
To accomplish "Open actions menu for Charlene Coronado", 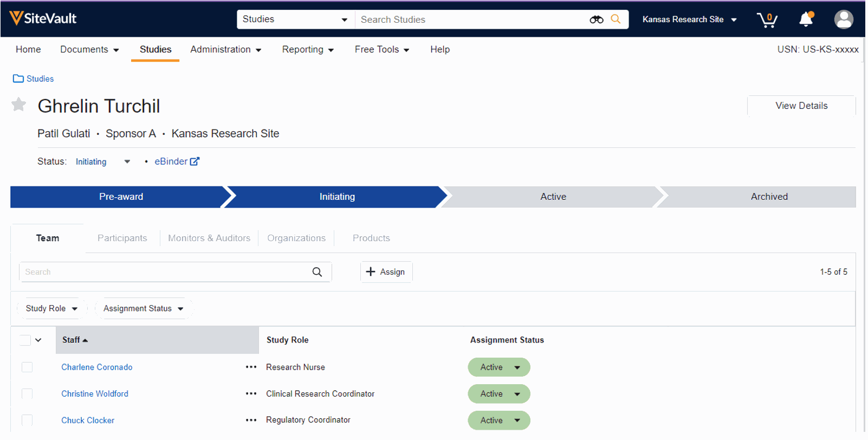I will (251, 367).
